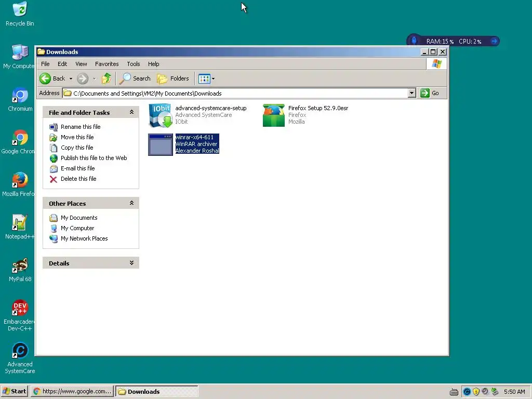Open the Favorites menu
The image size is (532, 399).
(107, 64)
